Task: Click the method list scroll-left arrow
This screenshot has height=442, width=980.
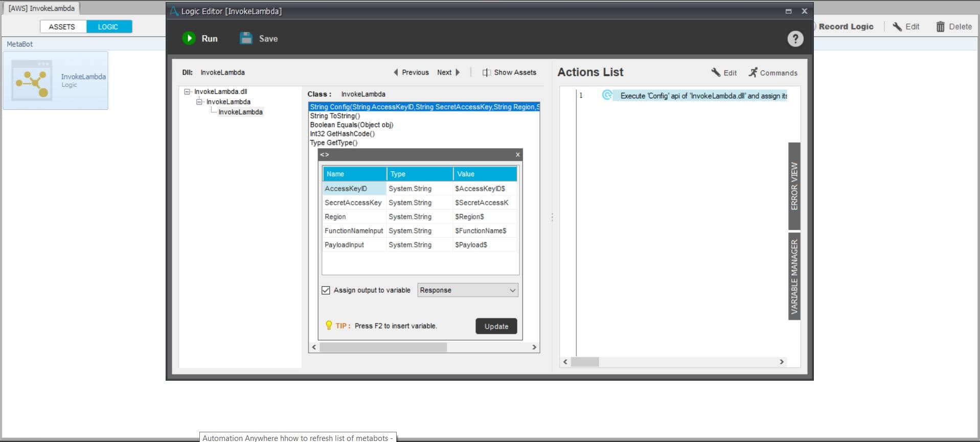Action: [314, 347]
